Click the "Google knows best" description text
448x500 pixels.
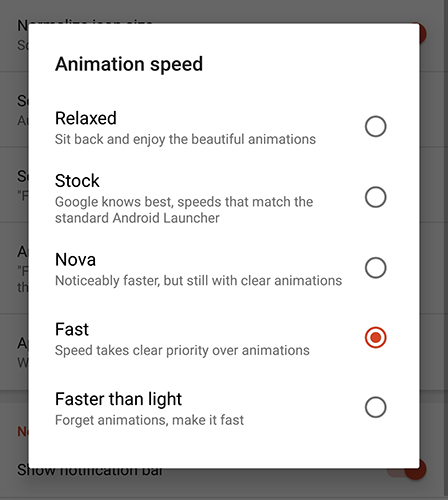coord(184,210)
